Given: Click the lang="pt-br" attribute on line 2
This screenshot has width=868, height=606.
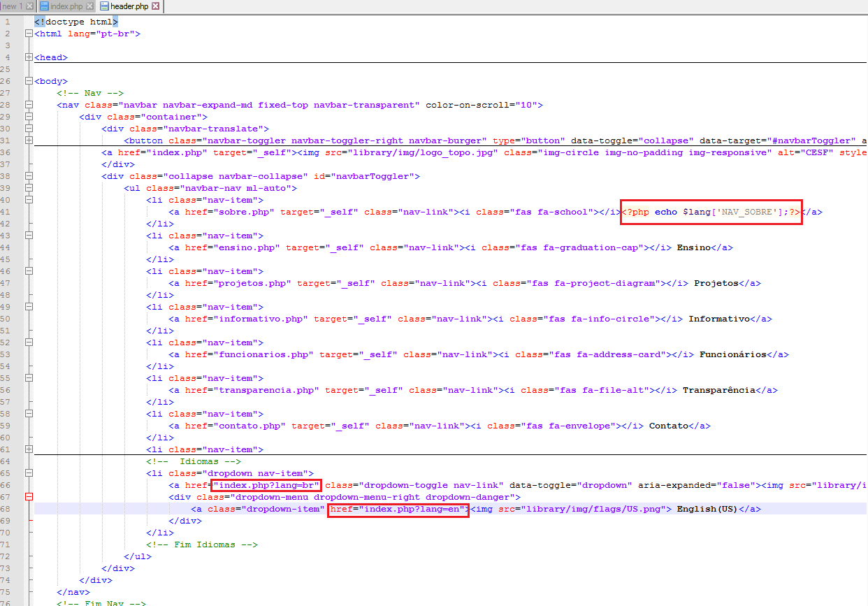Looking at the screenshot, I should 101,34.
